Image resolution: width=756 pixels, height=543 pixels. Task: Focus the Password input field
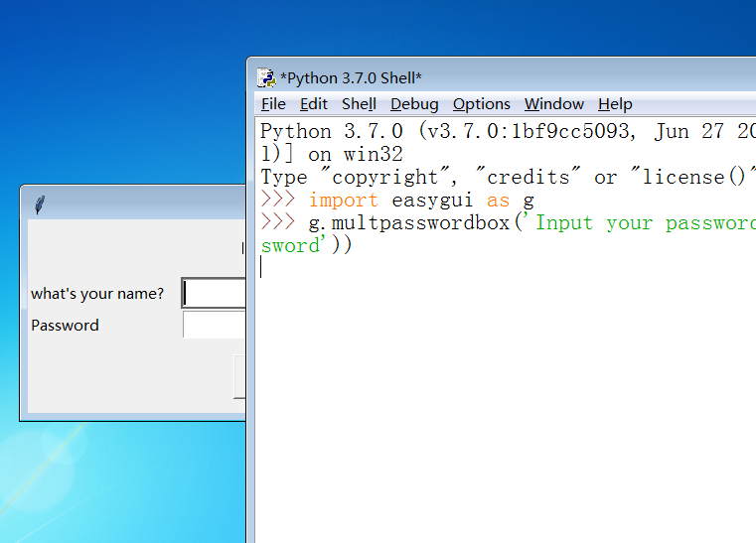(x=214, y=325)
